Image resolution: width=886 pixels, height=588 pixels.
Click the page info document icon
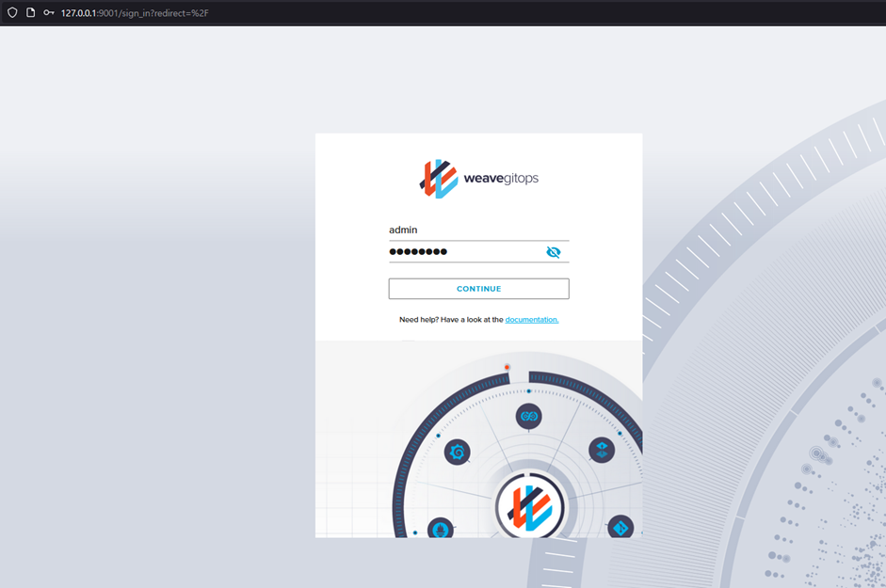coord(30,12)
